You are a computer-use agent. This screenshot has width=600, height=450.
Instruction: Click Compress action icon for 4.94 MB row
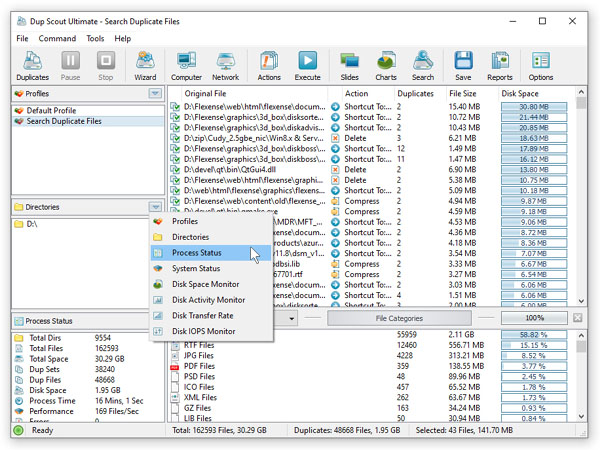click(x=335, y=201)
